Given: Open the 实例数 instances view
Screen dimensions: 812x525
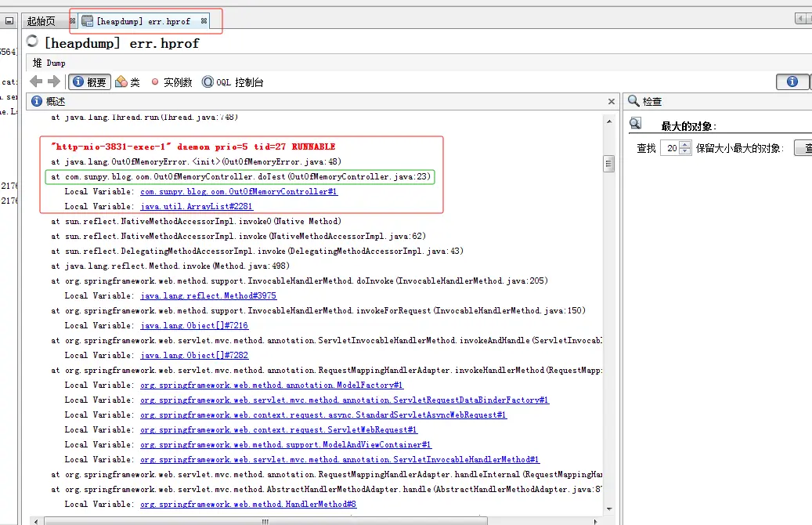Looking at the screenshot, I should coord(171,82).
